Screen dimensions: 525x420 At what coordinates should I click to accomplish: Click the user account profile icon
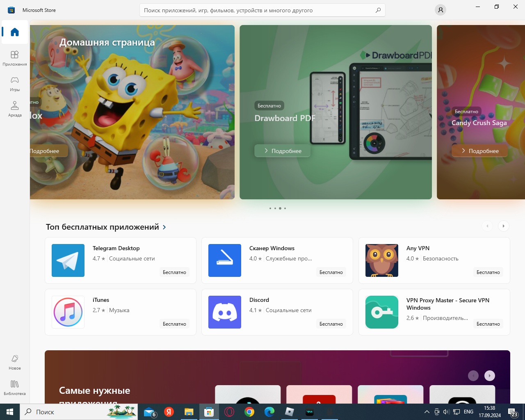[440, 10]
